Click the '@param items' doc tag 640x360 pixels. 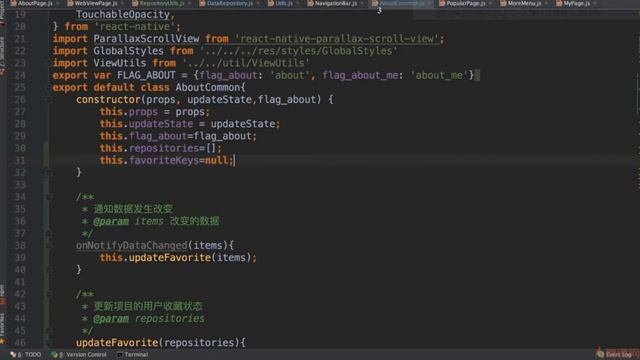(x=128, y=221)
